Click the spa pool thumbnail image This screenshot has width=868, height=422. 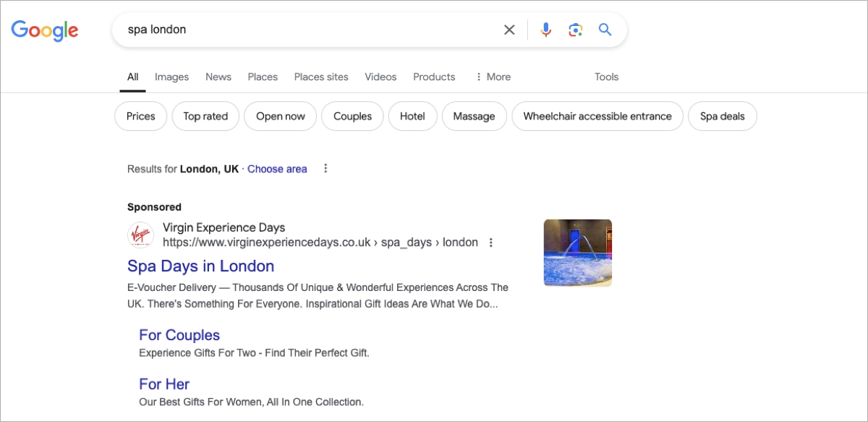click(577, 252)
